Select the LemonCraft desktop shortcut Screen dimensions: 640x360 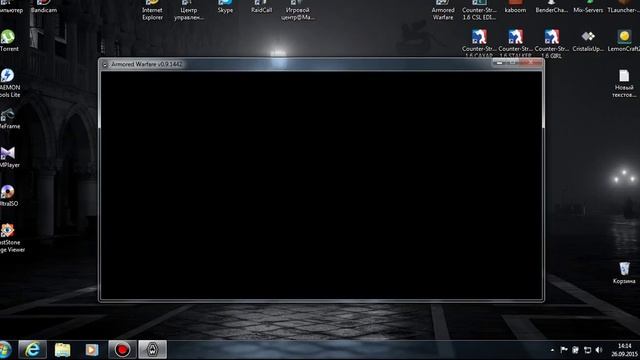pyautogui.click(x=624, y=41)
